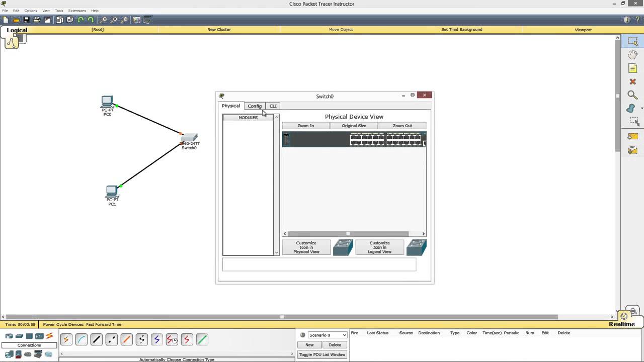Select the Serial DCE cable with clock
The height and width of the screenshot is (362, 644).
(x=172, y=340)
